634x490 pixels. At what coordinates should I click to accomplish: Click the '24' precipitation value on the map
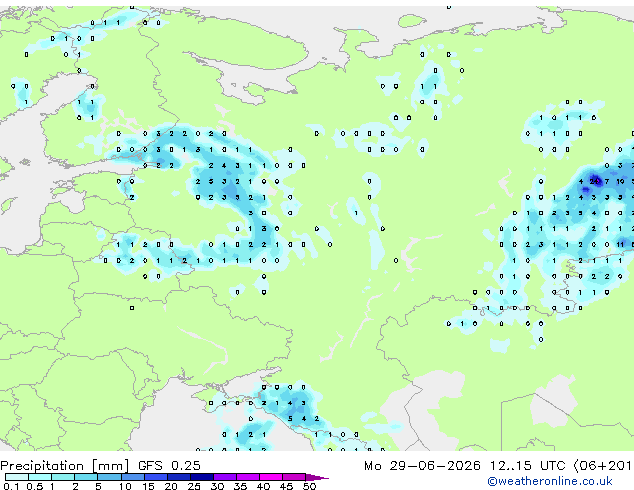(x=594, y=182)
